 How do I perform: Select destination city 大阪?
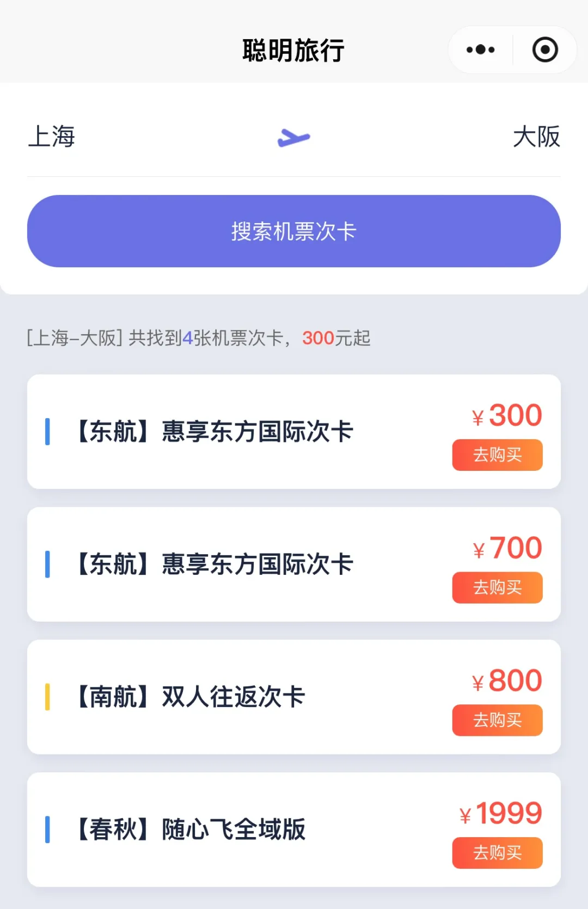pyautogui.click(x=536, y=136)
